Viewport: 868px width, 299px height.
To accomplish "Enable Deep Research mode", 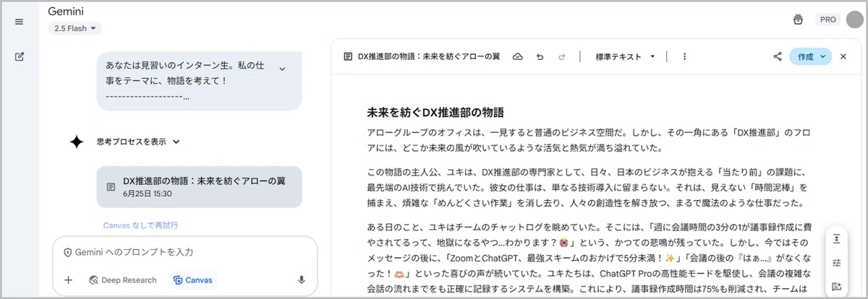I will click(122, 280).
